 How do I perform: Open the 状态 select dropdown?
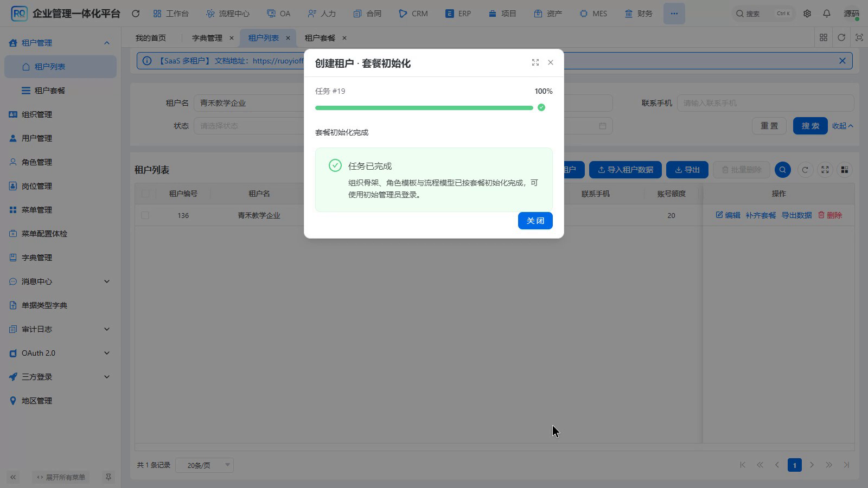point(250,126)
